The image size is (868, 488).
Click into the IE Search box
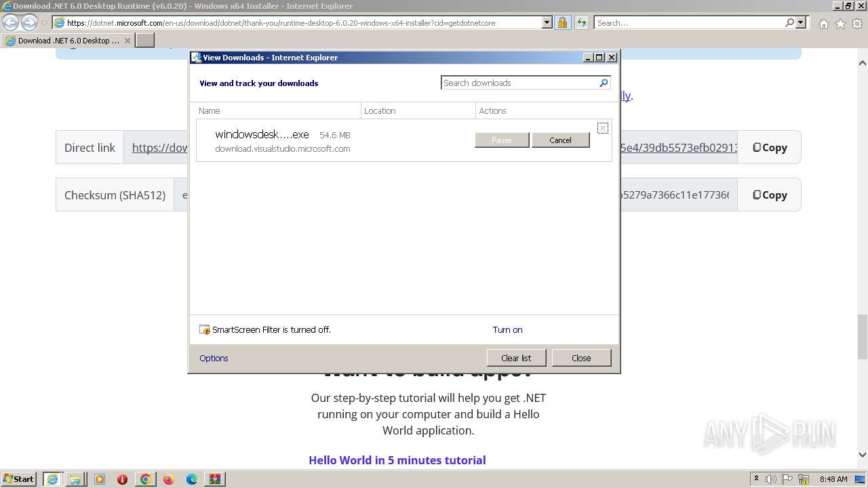[x=689, y=22]
